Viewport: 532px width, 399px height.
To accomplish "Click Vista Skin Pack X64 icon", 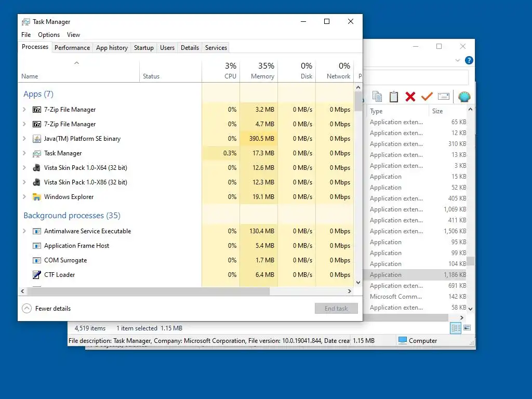I will click(x=37, y=168).
